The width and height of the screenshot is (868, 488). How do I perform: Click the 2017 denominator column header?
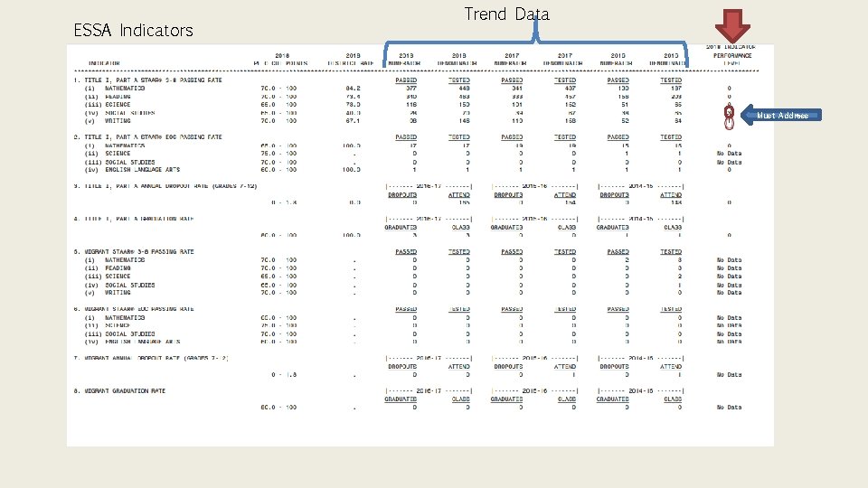click(564, 60)
